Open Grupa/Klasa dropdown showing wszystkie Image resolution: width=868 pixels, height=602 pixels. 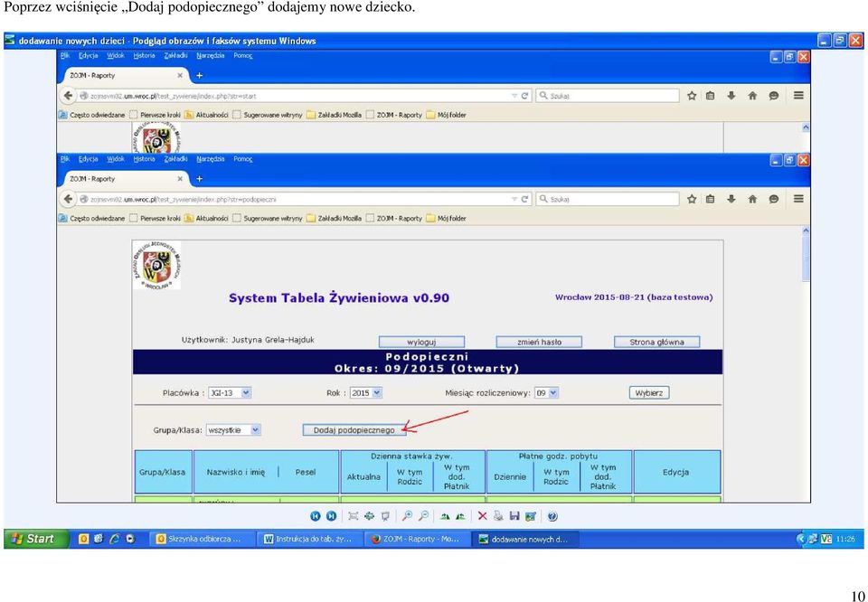(233, 430)
